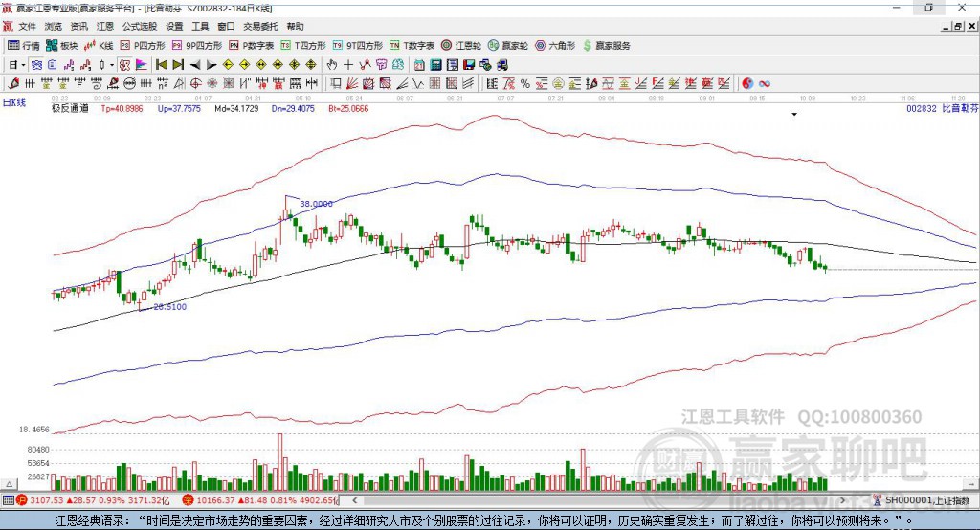Expand the 日 period dropdown arrow
The height and width of the screenshot is (530, 980).
click(x=23, y=65)
